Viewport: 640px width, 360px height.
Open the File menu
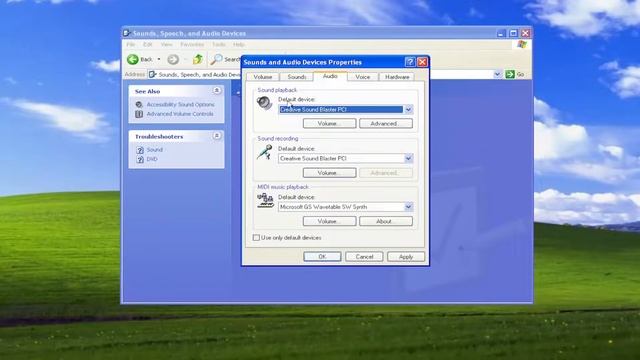tap(131, 44)
